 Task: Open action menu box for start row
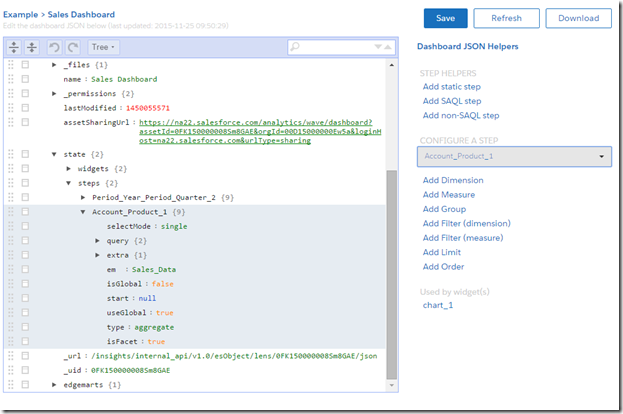tap(25, 298)
